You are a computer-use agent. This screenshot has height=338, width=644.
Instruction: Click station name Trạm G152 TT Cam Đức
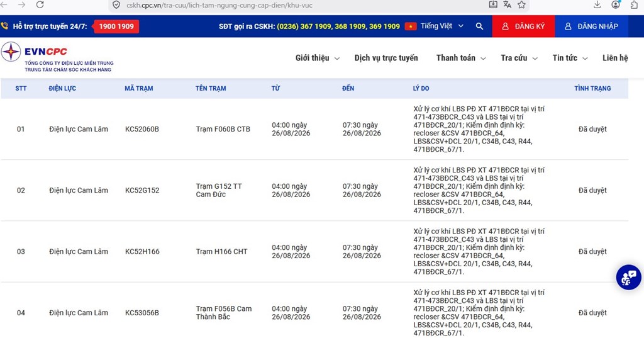[x=219, y=190]
